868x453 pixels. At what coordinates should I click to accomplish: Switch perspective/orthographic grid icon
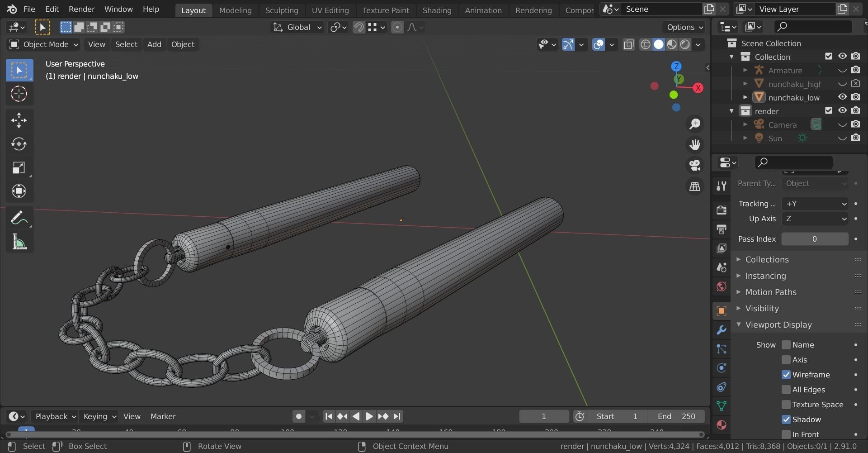(695, 186)
